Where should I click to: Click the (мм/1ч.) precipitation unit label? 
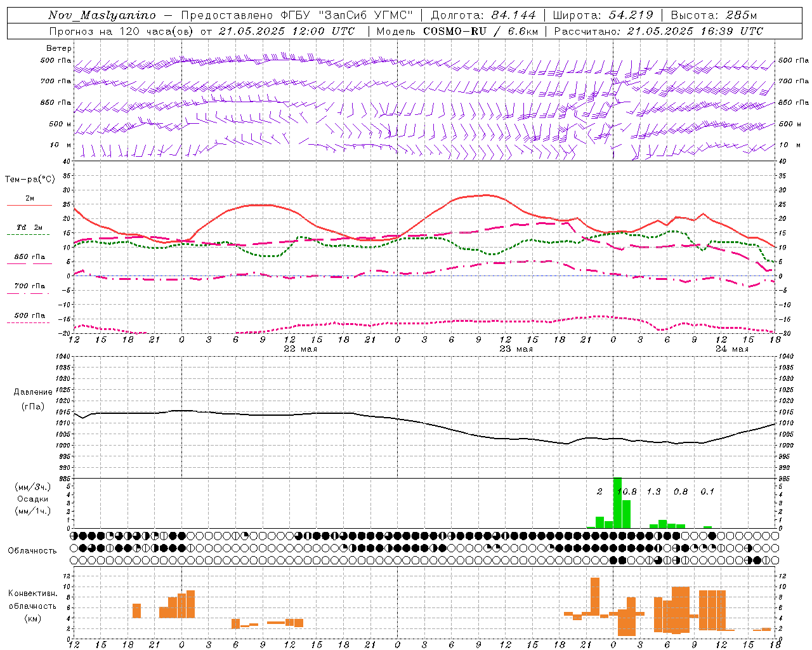tap(32, 511)
